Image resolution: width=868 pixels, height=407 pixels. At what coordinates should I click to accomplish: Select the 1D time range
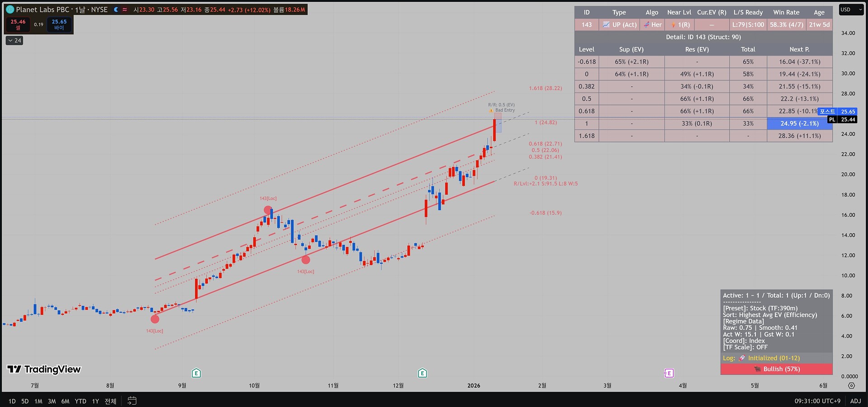tap(12, 401)
